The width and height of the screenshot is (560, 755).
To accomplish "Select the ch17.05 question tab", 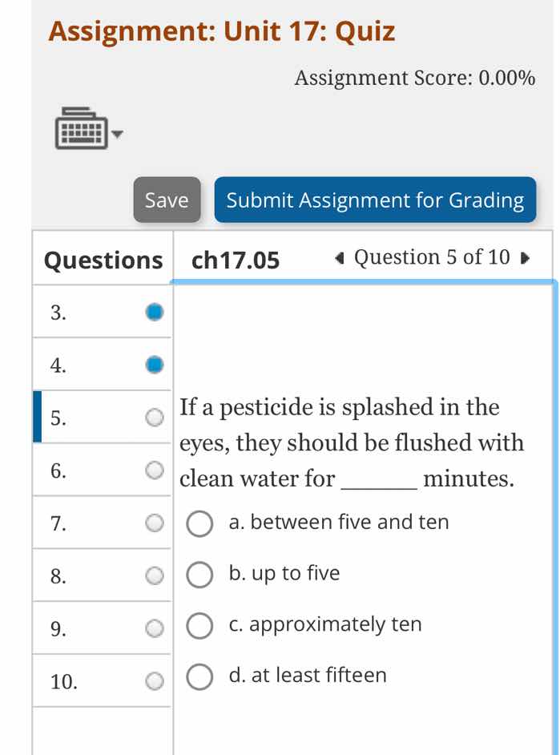I will tap(232, 260).
